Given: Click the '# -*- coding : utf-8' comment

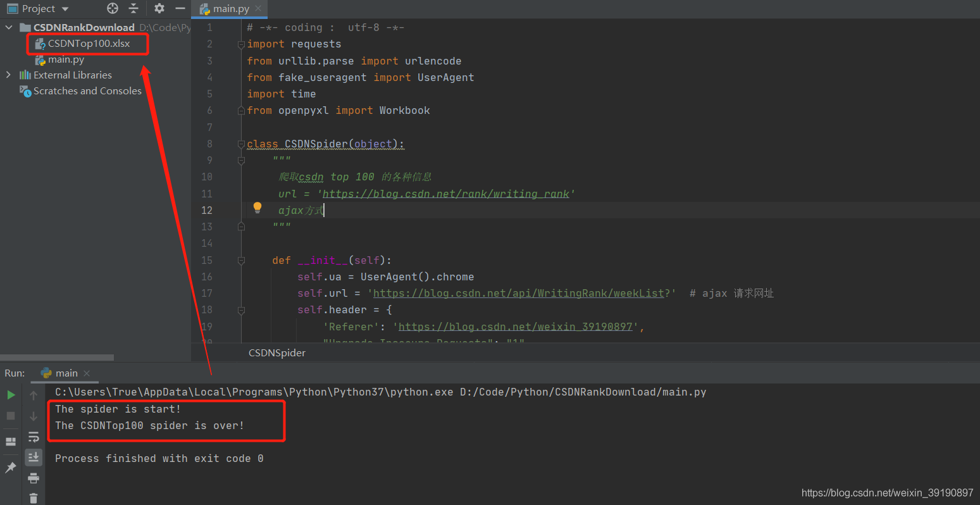Looking at the screenshot, I should 326,28.
